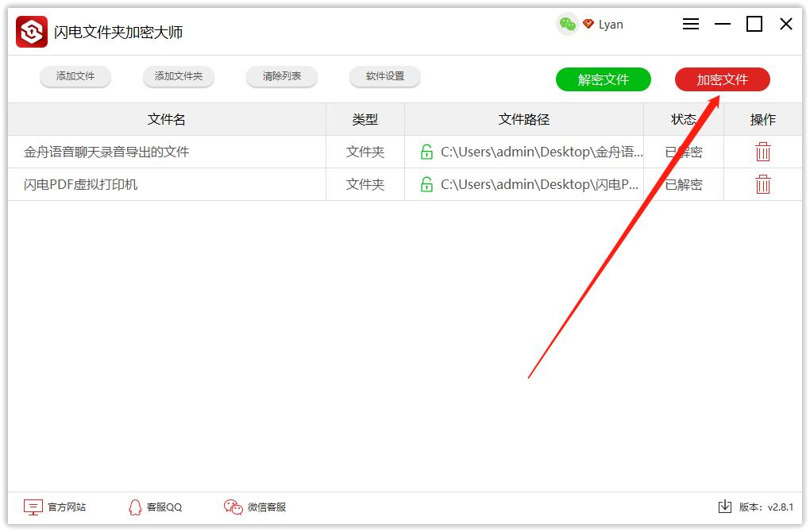The height and width of the screenshot is (532, 810).
Task: Click the unlock padlock icon beside 闪电PDF虚拟打印机 path
Action: click(426, 184)
